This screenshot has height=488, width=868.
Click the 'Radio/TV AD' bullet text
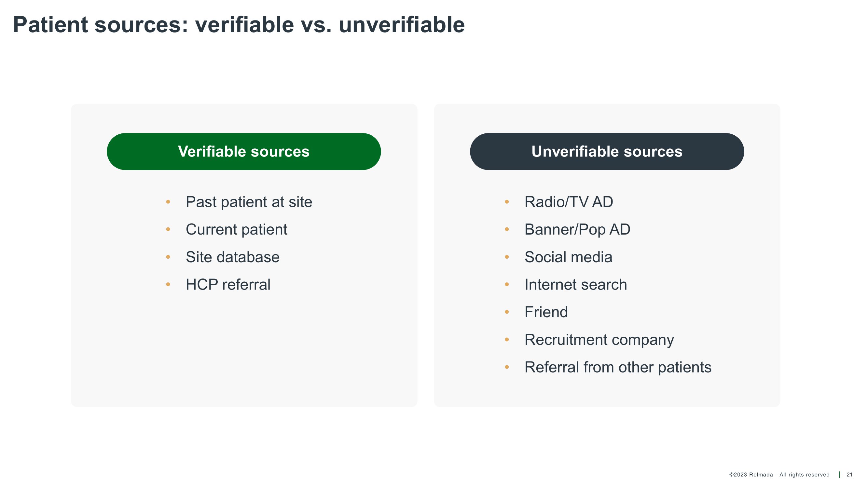tap(569, 202)
